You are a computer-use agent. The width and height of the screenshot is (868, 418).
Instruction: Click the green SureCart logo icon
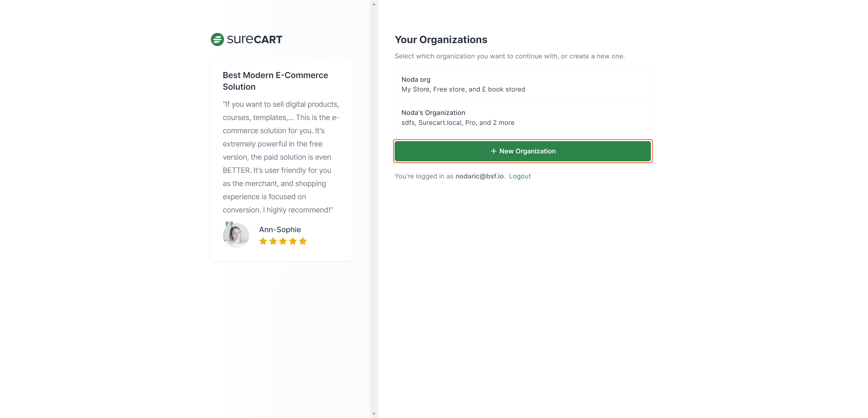click(217, 39)
